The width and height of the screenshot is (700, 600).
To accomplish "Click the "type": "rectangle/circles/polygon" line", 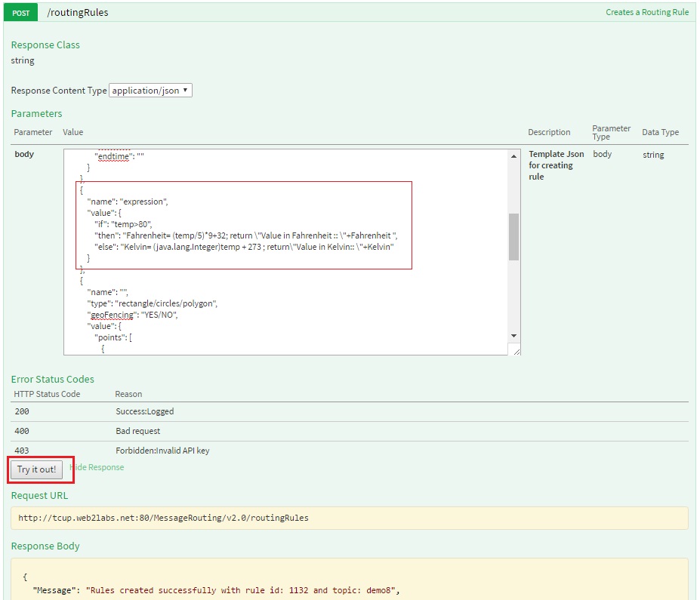I will [153, 303].
